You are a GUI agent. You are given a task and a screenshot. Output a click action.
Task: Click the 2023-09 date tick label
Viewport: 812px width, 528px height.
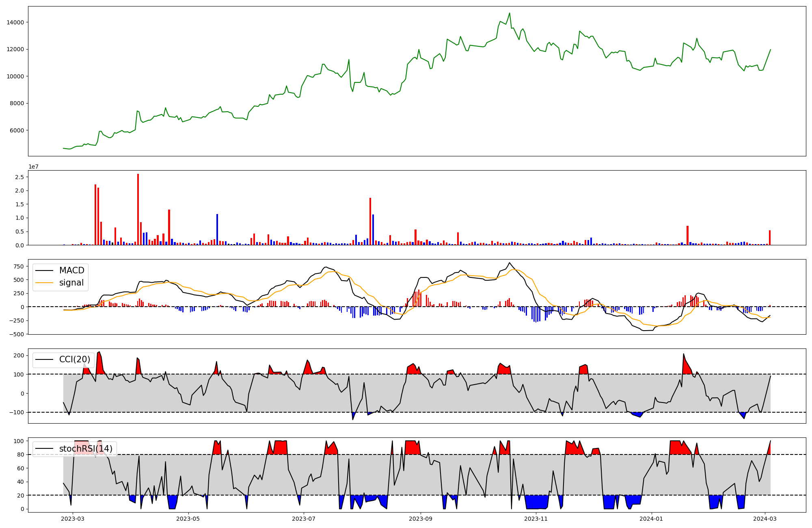(421, 518)
